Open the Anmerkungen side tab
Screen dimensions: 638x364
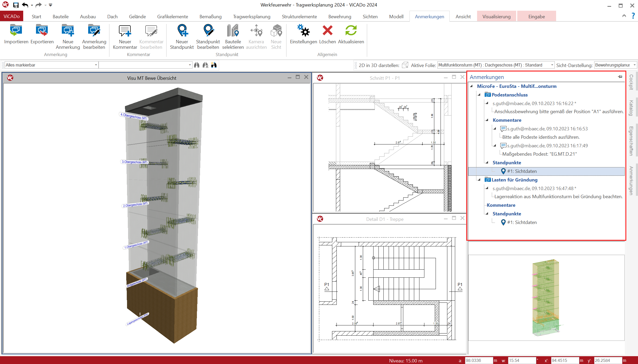tap(631, 180)
